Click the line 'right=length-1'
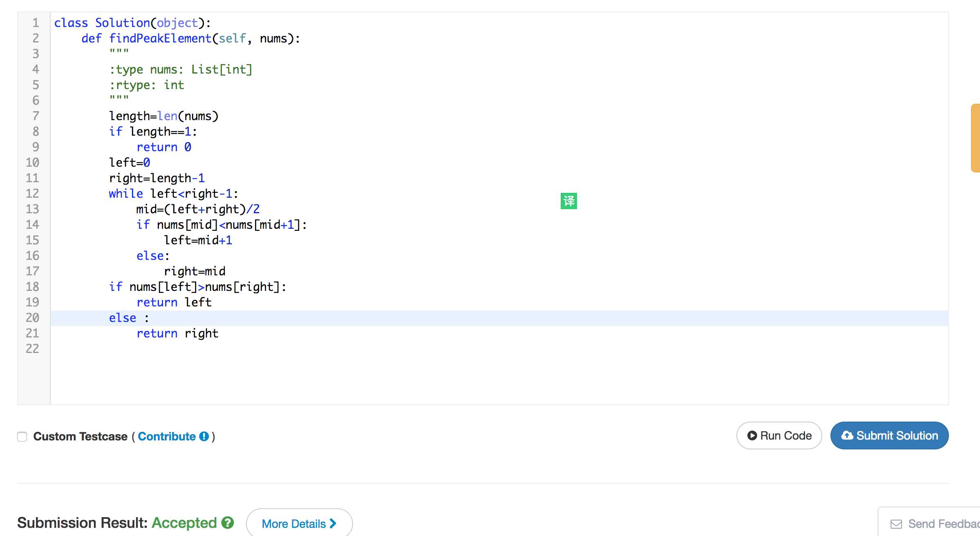The width and height of the screenshot is (980, 536). point(157,178)
